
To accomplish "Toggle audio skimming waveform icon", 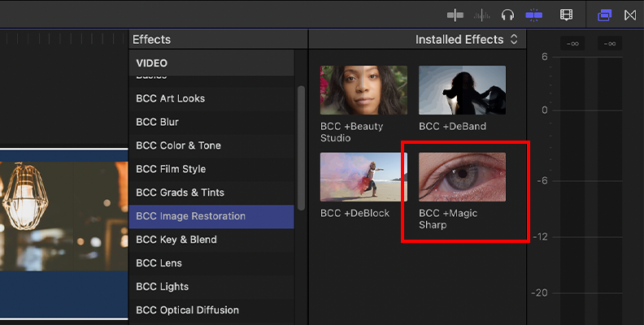I will 481,15.
